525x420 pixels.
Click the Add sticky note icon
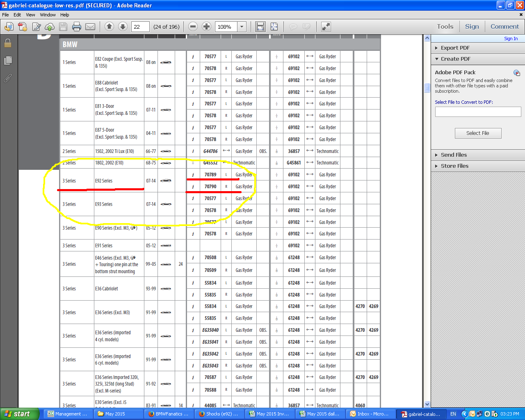[x=293, y=27]
